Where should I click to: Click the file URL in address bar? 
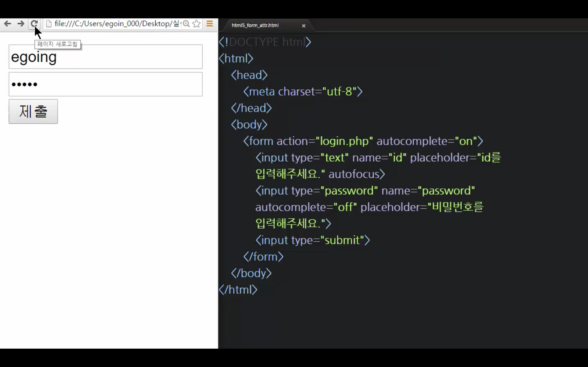[117, 24]
